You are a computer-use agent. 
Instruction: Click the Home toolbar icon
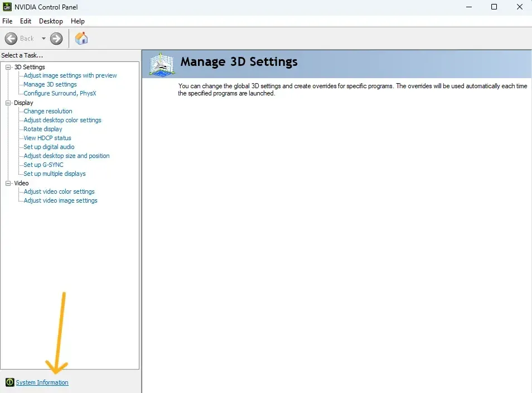pos(81,39)
